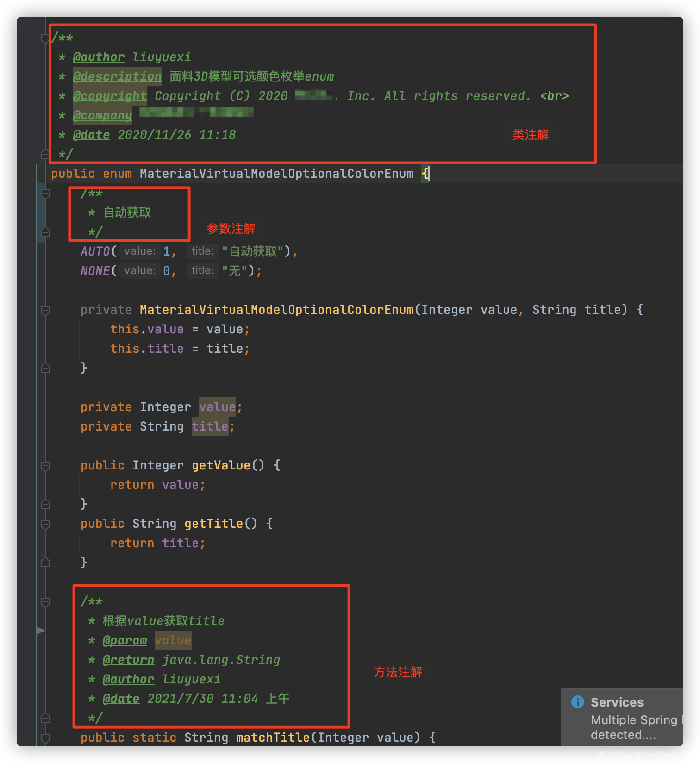Click the getTitle method name
This screenshot has width=700, height=763.
(x=214, y=524)
